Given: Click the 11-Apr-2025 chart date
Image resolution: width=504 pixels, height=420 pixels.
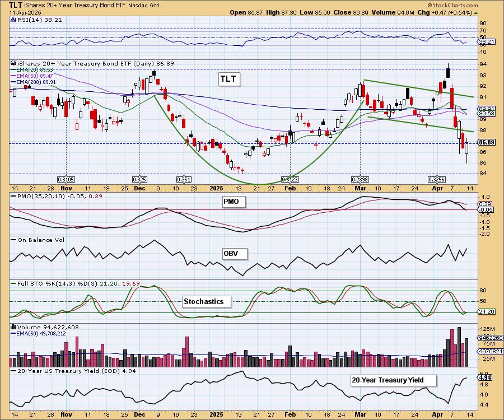Looking at the screenshot, I should point(25,12).
